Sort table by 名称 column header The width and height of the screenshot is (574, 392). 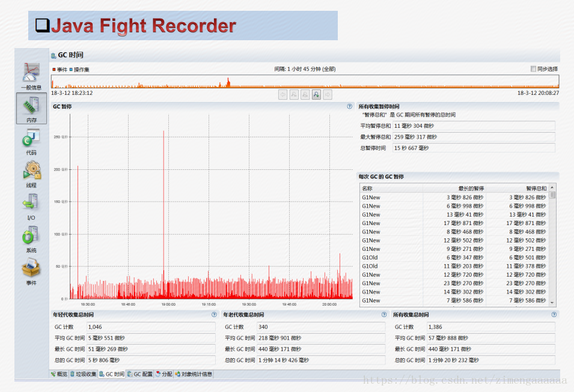tap(391, 188)
